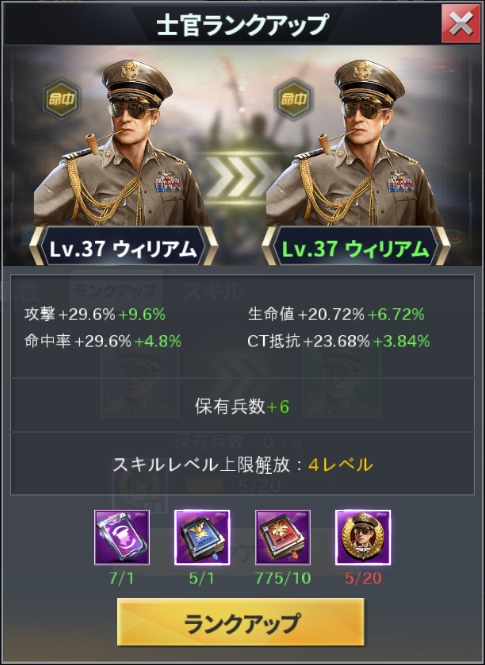Screen dimensions: 485x665
Task: Click the purple officer card item icon
Action: click(x=122, y=537)
